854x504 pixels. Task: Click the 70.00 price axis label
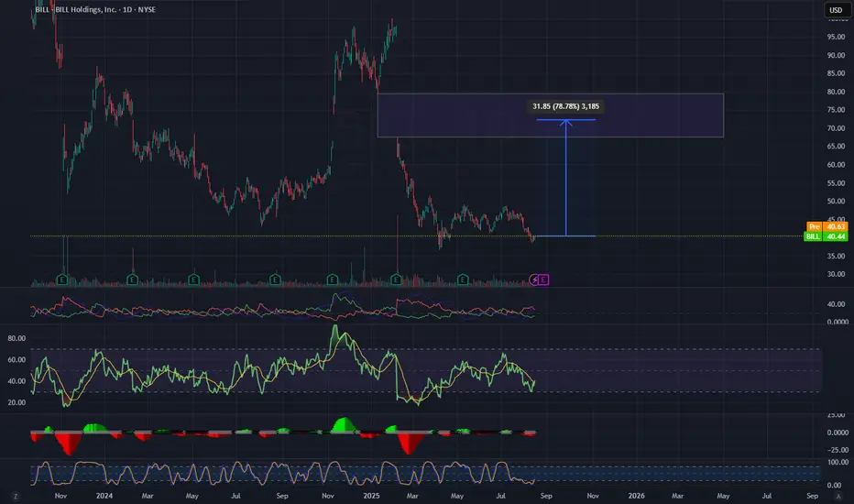tap(836, 128)
